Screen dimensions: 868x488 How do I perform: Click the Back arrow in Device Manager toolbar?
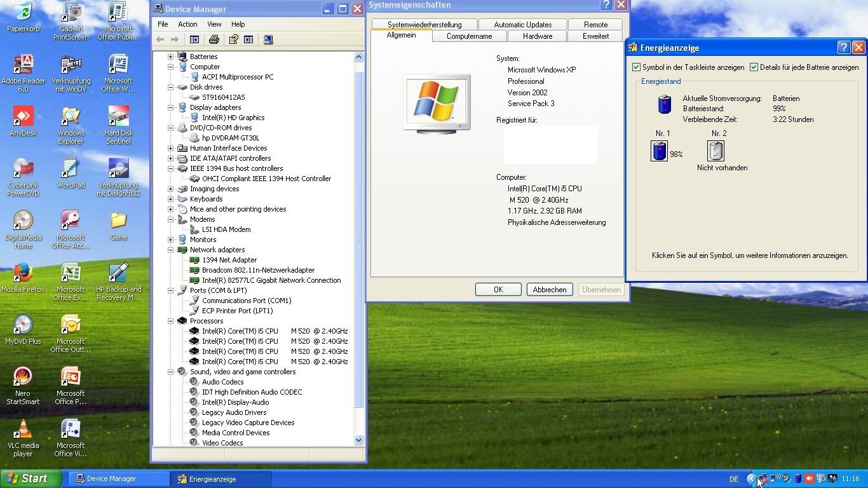[x=161, y=39]
